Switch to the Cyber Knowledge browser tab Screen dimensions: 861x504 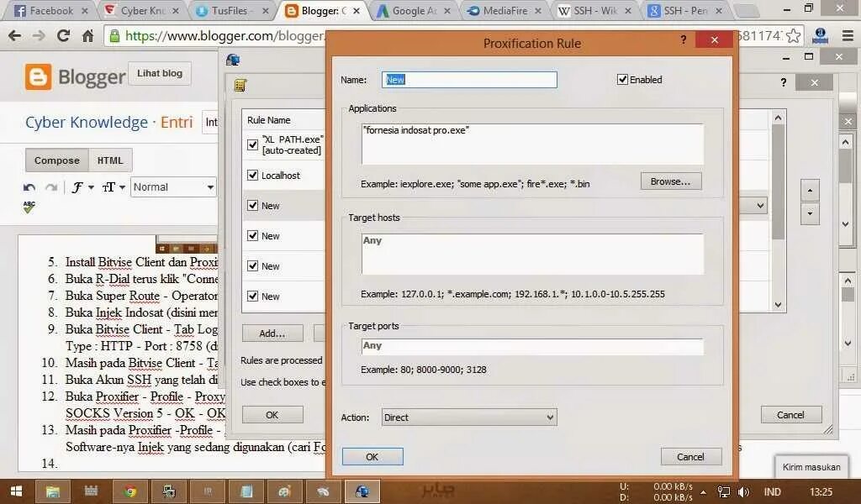(141, 10)
